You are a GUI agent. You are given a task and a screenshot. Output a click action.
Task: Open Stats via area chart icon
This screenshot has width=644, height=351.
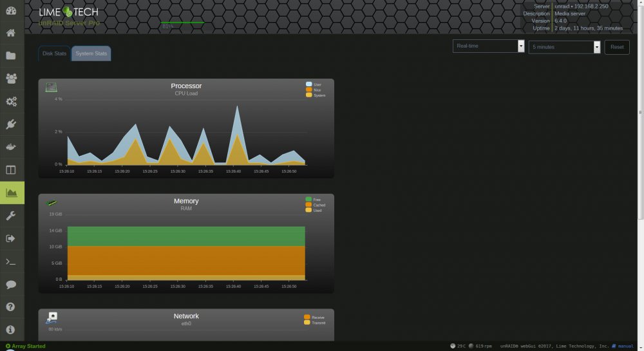[x=12, y=193]
